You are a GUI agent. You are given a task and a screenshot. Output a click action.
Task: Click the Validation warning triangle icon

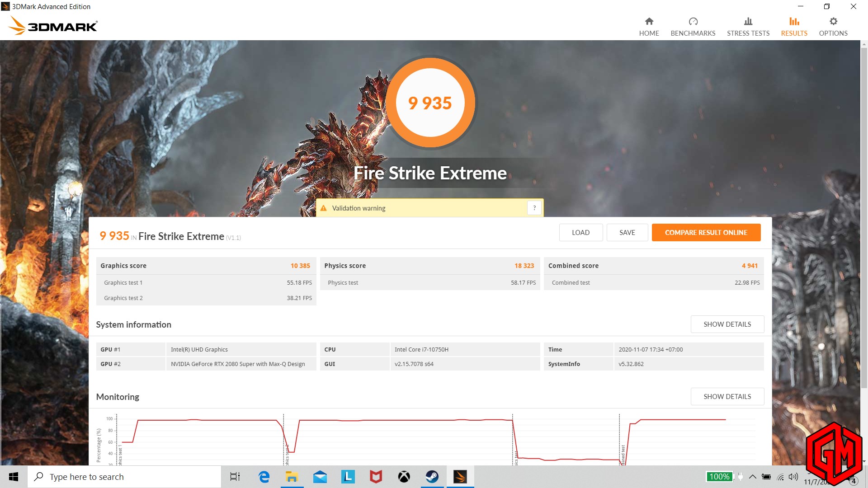(x=323, y=208)
